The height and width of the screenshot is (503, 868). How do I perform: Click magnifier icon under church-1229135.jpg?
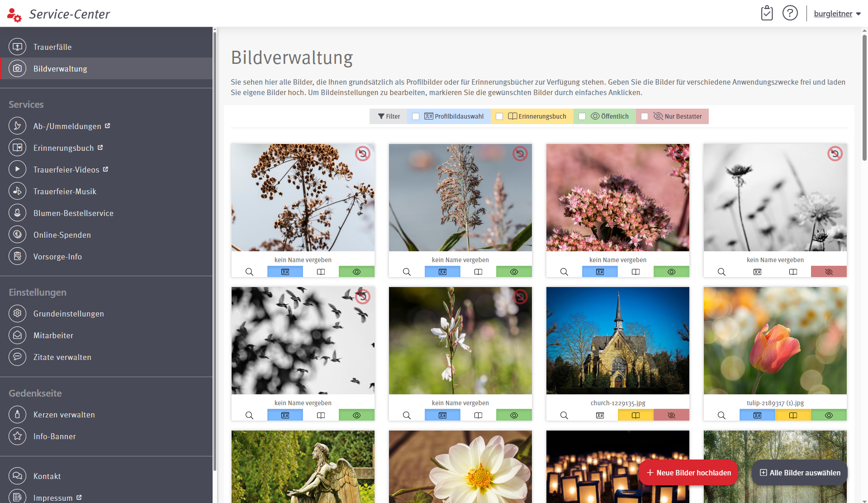click(x=564, y=415)
